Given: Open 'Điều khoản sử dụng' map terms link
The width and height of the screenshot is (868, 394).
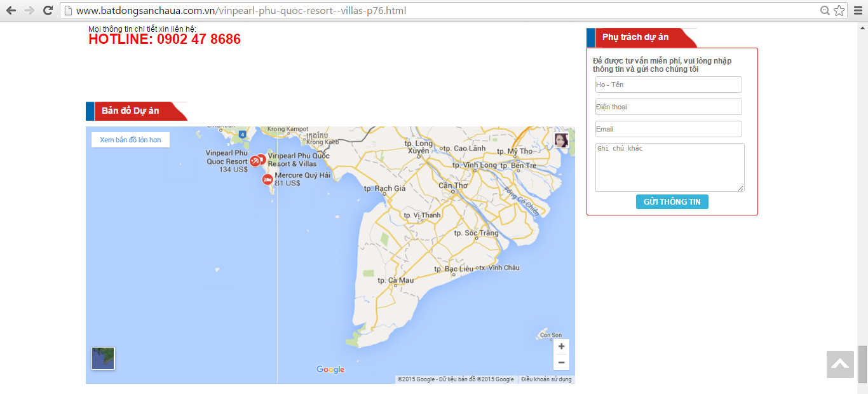Looking at the screenshot, I should click(546, 379).
